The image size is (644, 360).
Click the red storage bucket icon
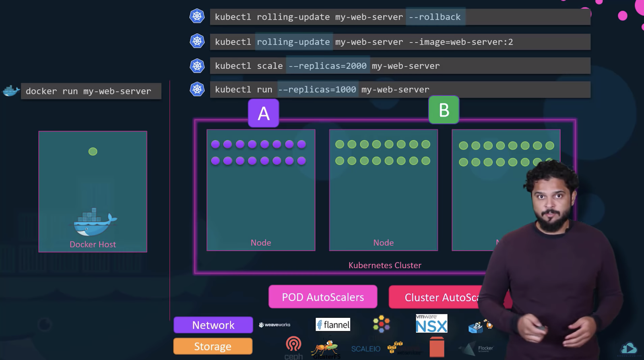(x=437, y=347)
